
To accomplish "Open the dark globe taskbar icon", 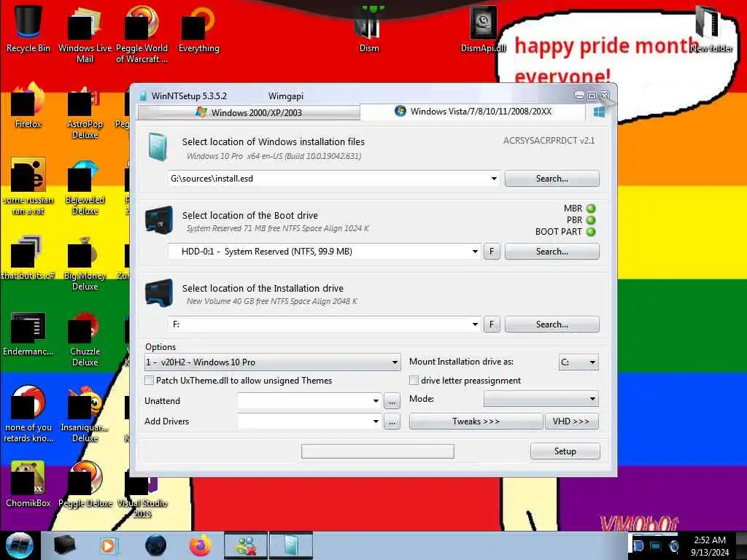I will tap(156, 545).
